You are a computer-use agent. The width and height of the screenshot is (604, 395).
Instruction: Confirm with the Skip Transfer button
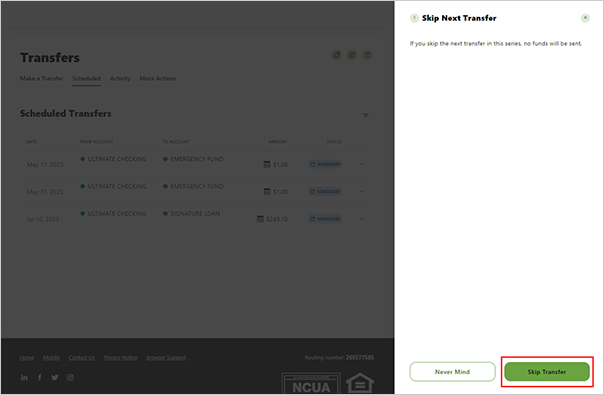pyautogui.click(x=547, y=371)
